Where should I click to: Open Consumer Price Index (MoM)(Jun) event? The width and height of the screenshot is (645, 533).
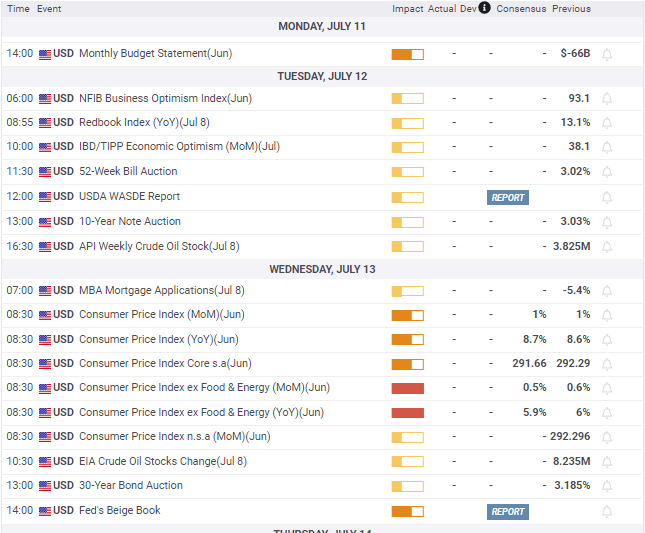click(x=161, y=315)
